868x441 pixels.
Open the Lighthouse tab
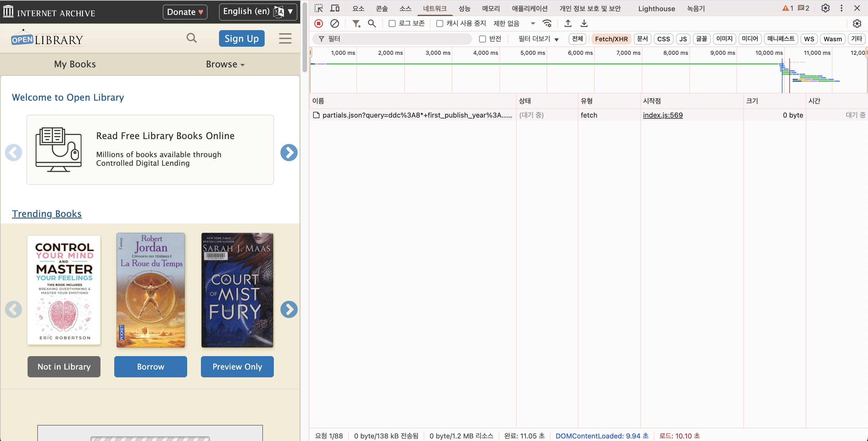[656, 8]
